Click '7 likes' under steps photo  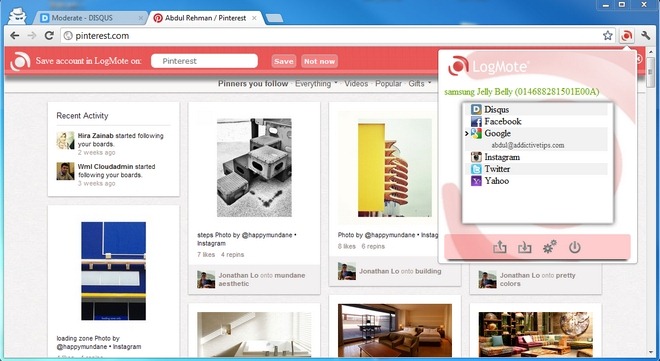206,255
